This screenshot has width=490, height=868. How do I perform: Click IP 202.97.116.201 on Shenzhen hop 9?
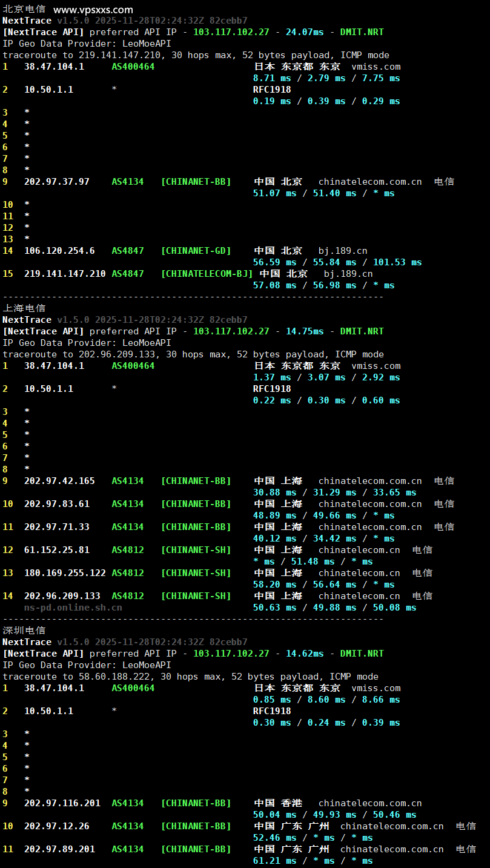click(x=64, y=803)
